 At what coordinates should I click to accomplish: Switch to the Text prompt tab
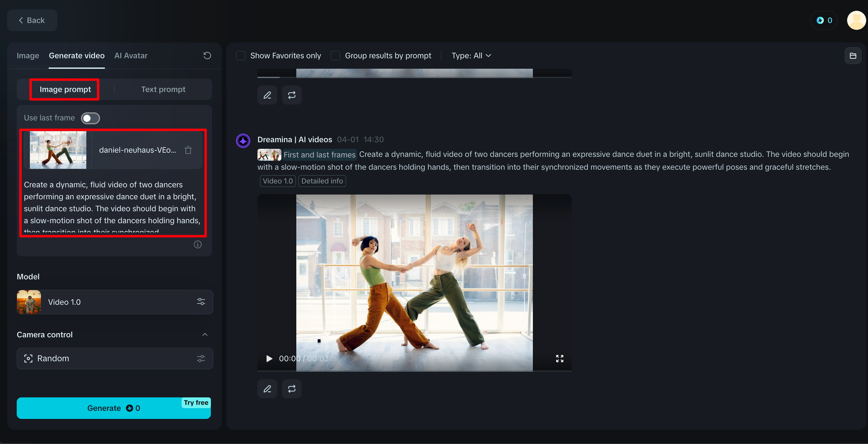[x=163, y=89]
